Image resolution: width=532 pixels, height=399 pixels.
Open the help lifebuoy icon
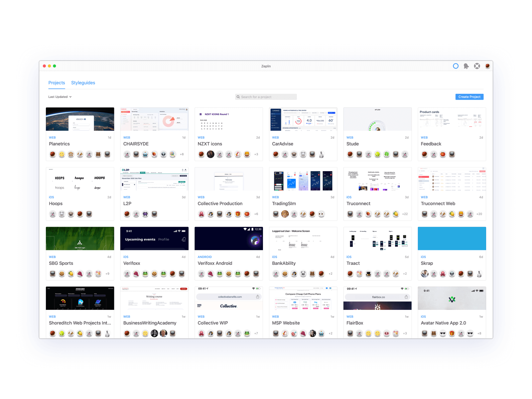[477, 66]
